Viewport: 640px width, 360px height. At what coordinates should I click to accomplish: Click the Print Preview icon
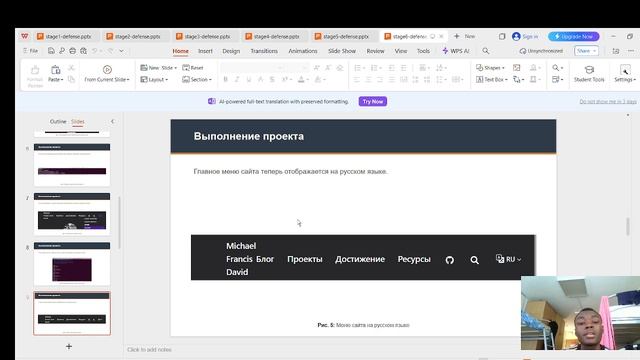click(83, 51)
